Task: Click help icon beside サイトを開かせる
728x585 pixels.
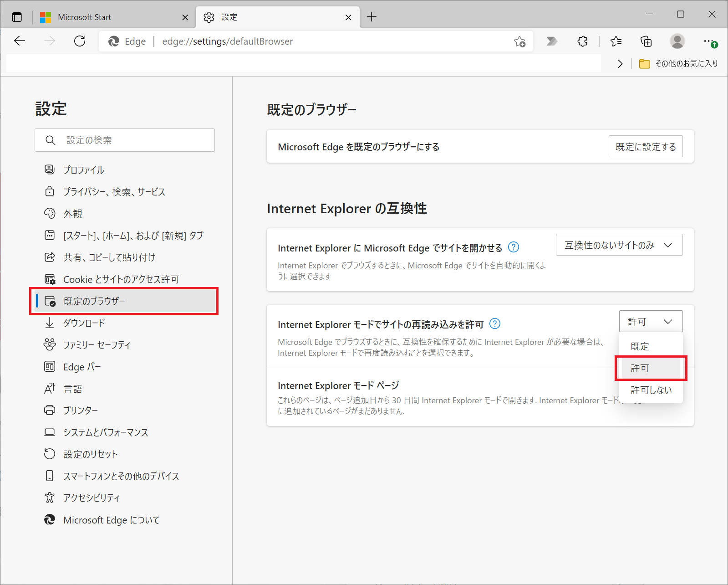Action: coord(514,247)
